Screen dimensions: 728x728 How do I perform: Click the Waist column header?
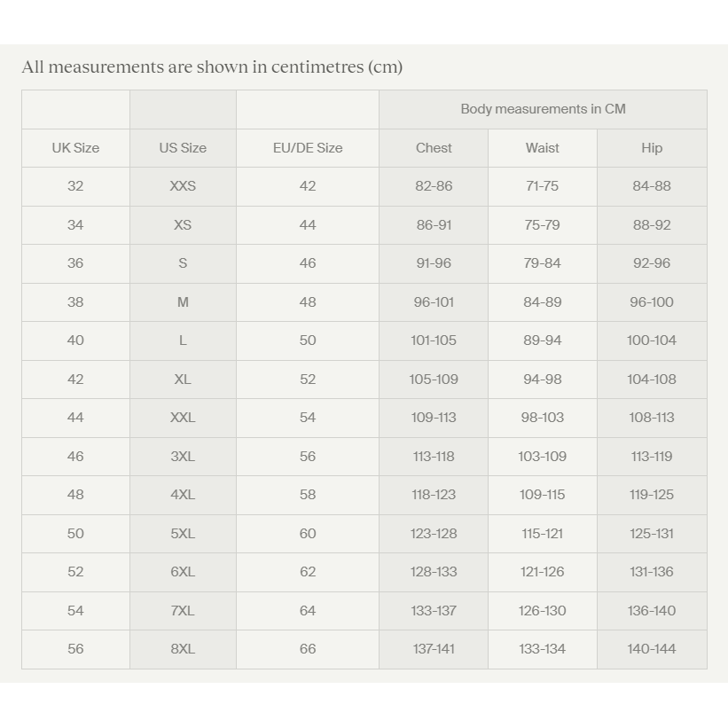coord(543,148)
